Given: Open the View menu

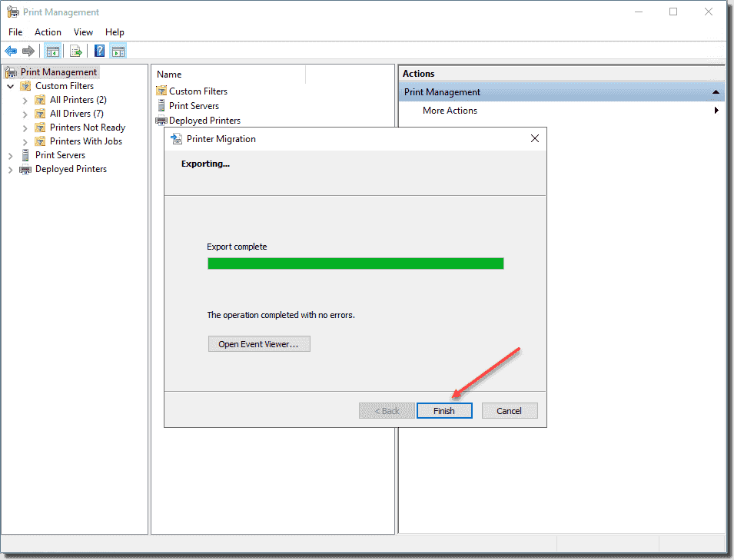Looking at the screenshot, I should (x=83, y=31).
